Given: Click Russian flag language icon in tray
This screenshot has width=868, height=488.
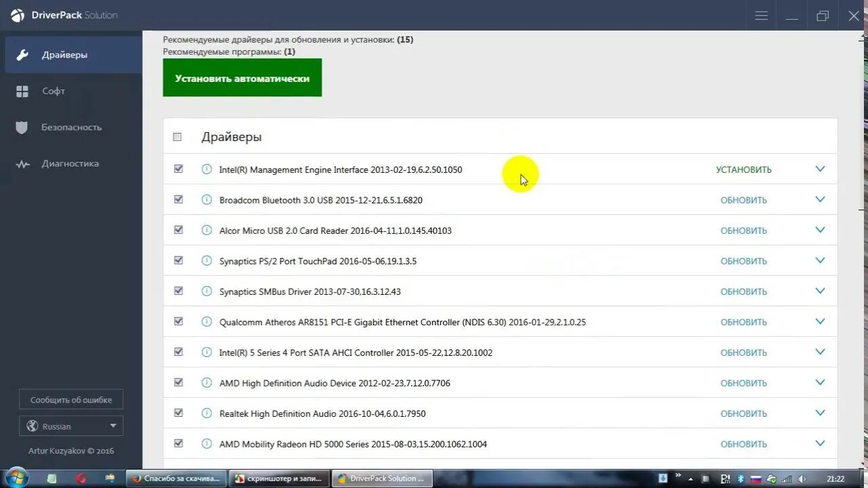Looking at the screenshot, I should coord(755,479).
